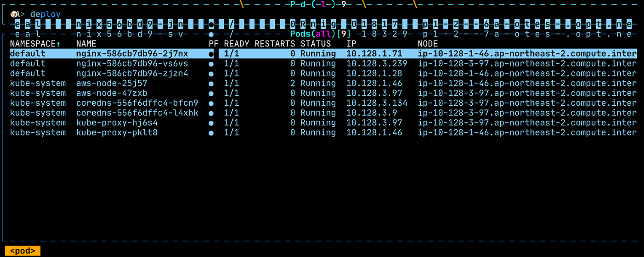The width and height of the screenshot is (644, 257).
Task: Click the PF dot for kube-proxy-pklt8
Action: pos(211,133)
